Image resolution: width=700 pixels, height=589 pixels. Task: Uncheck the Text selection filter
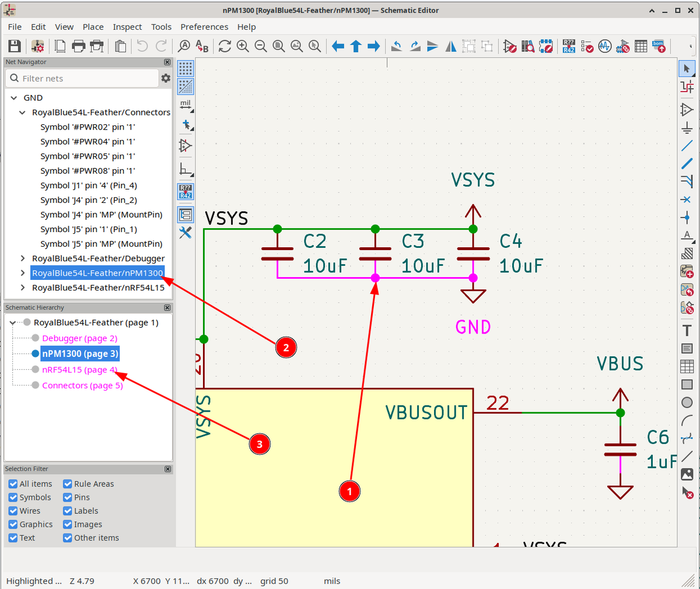pyautogui.click(x=13, y=538)
